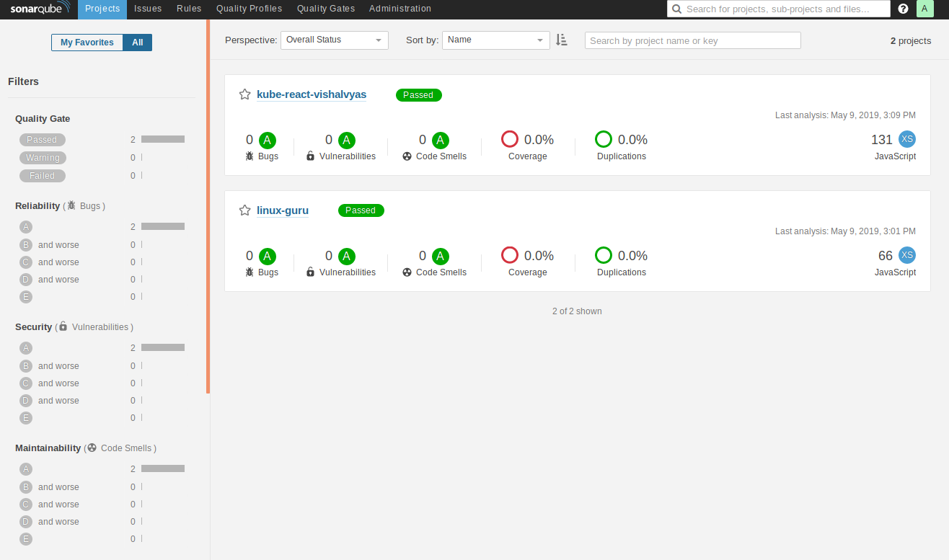Click the sort direction icon
Image resolution: width=949 pixels, height=560 pixels.
pos(561,40)
